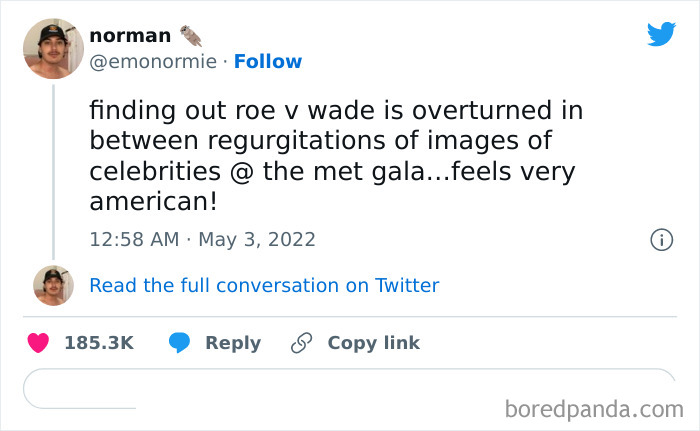Open norman's large profile avatar
The image size is (700, 431).
coord(53,48)
